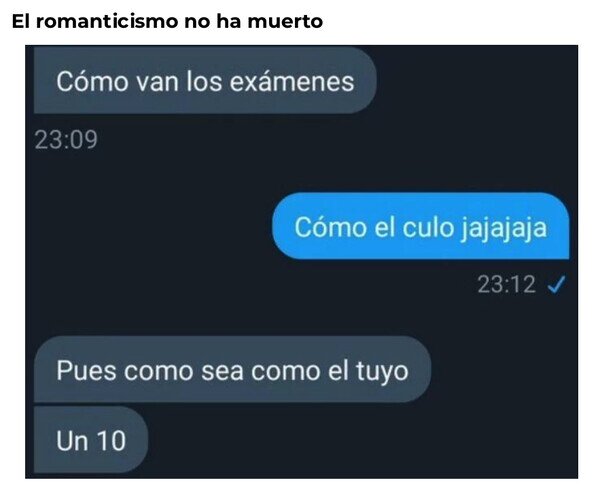
Task: Click the 23:09 timestamp
Action: tap(66, 140)
